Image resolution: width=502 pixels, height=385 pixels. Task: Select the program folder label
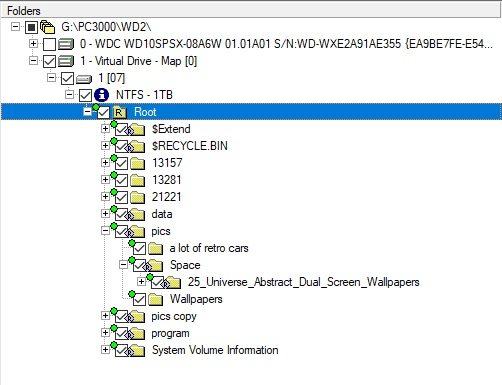pyautogui.click(x=170, y=333)
